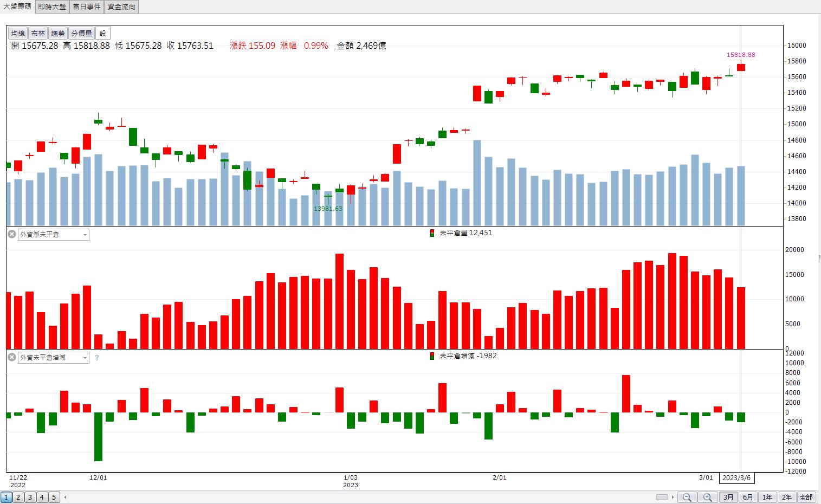Screen dimensions: 821x504
Task: Expand the 外資淨未平倉 dropdown
Action: pyautogui.click(x=85, y=235)
